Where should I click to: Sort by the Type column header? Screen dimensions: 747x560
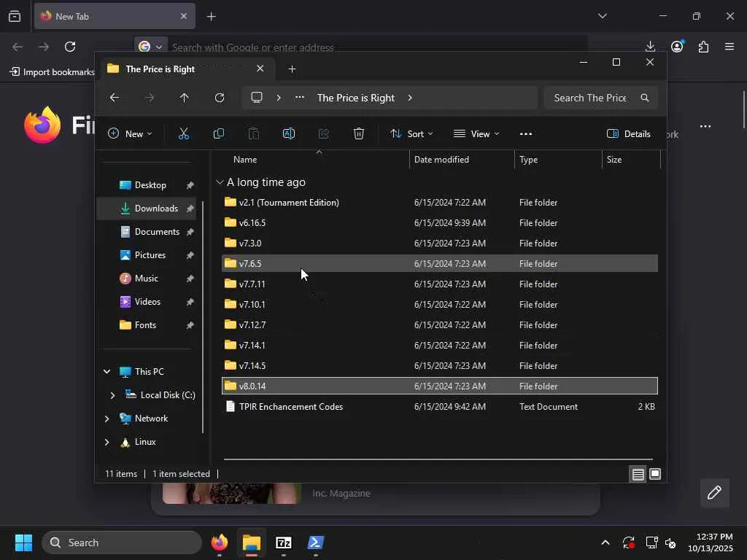click(x=558, y=160)
